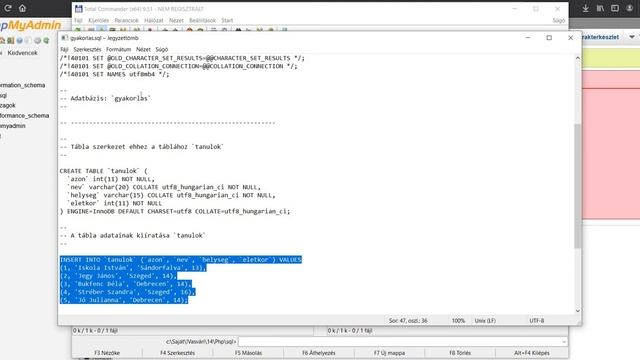Open the Súgó menu in Notepad
This screenshot has width=640, height=360.
coord(162,49)
